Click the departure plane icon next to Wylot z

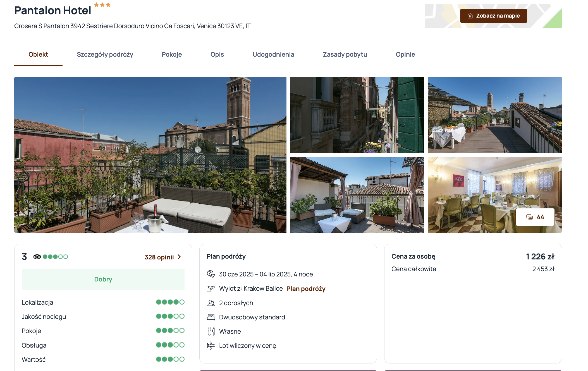[211, 288]
